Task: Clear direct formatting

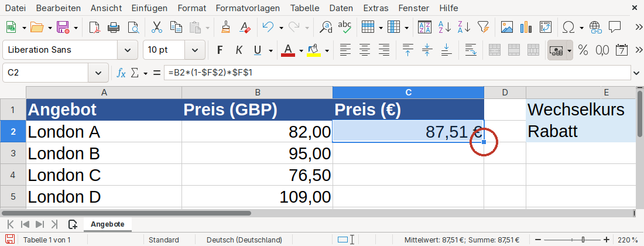Action: 245,28
